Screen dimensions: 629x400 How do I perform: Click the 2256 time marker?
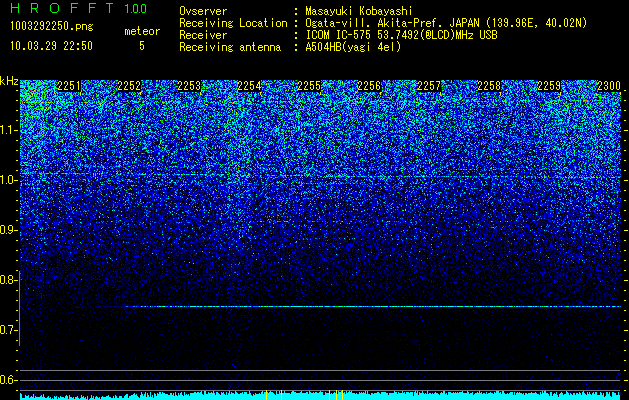pyautogui.click(x=369, y=86)
